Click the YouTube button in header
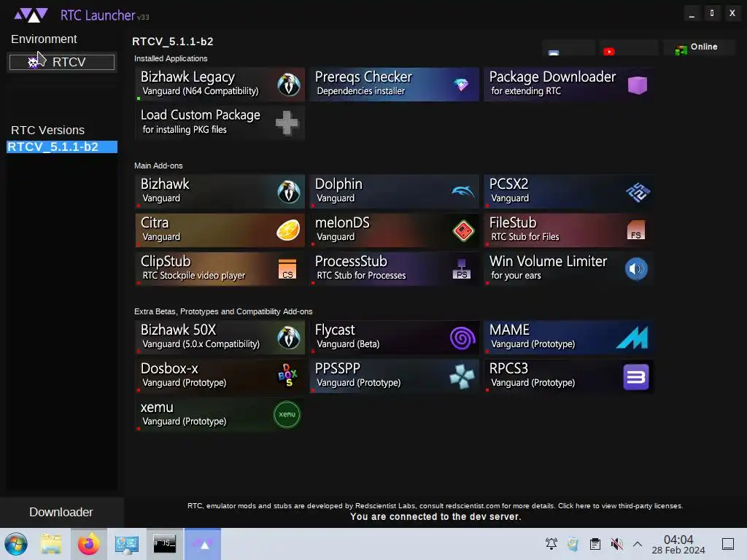747x560 pixels. click(628, 47)
